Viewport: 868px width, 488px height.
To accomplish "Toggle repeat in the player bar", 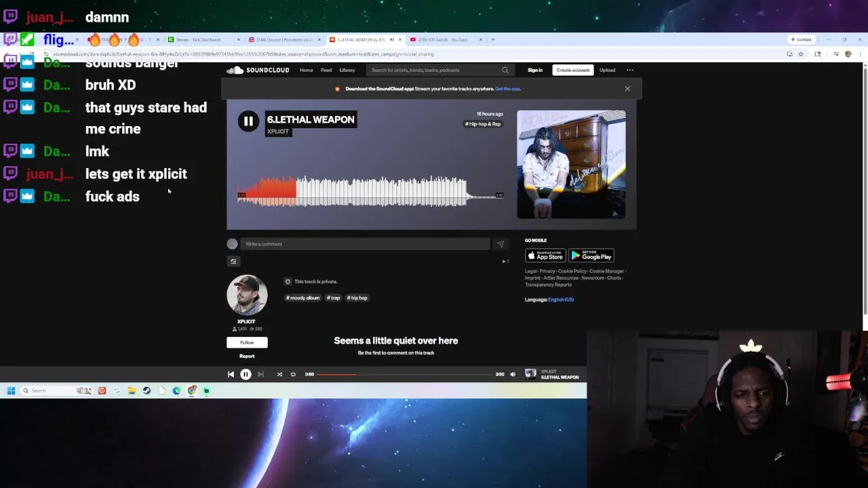I will coord(293,374).
